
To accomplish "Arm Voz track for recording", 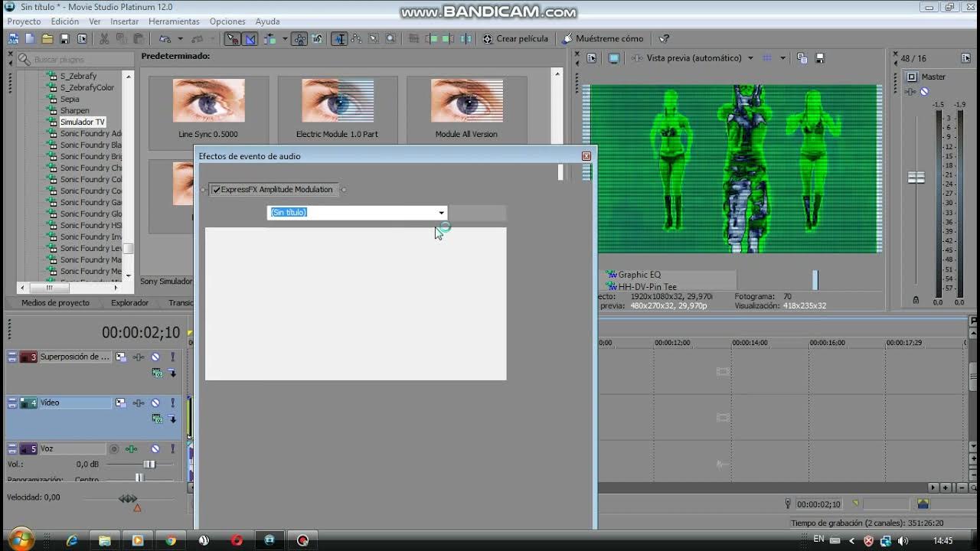I will pos(114,449).
